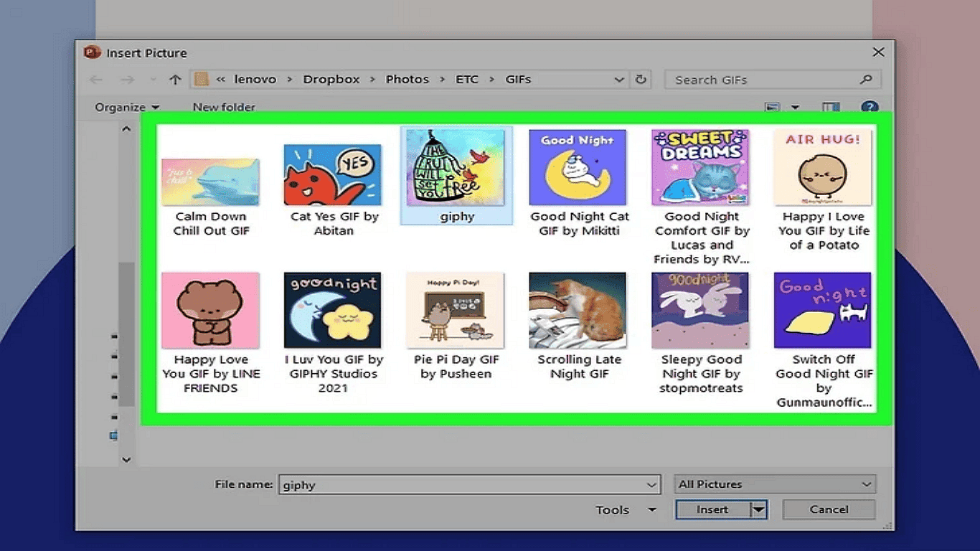Click in the File name field
Screen dimensions: 980x551
(461, 485)
